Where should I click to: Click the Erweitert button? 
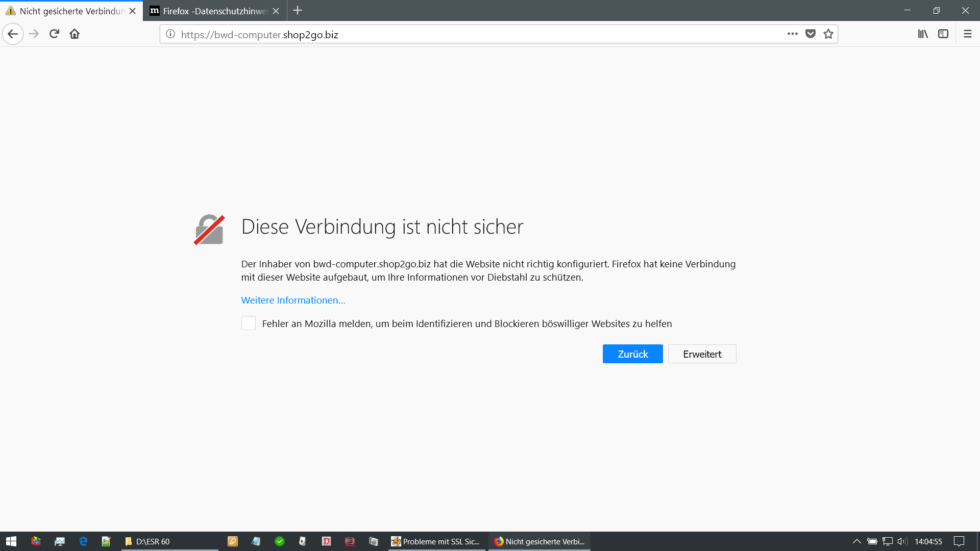click(702, 354)
